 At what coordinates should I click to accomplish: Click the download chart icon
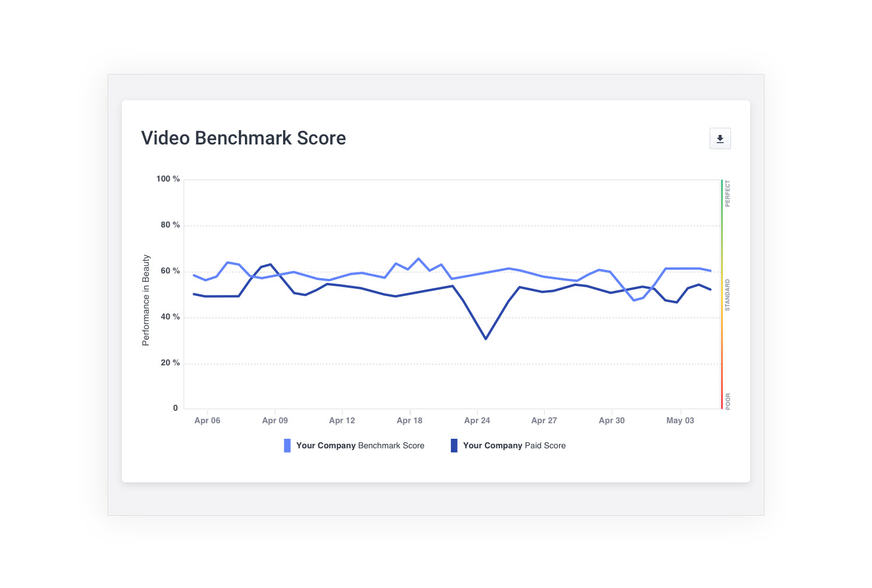tap(720, 138)
